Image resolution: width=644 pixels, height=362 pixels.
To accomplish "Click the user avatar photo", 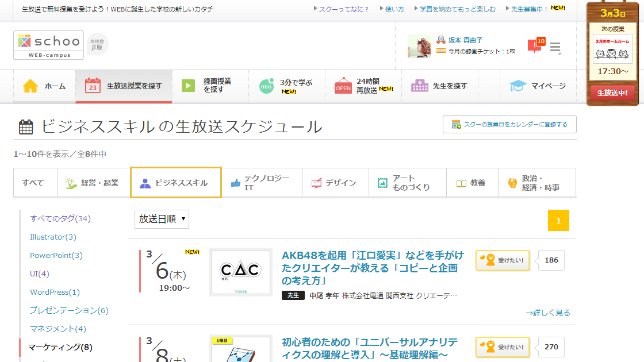I will 419,46.
